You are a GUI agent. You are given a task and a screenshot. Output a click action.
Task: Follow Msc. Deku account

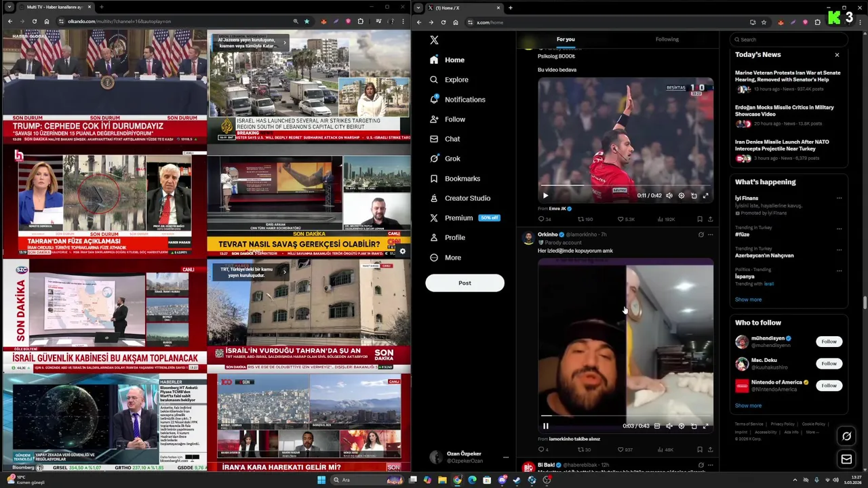pos(829,363)
